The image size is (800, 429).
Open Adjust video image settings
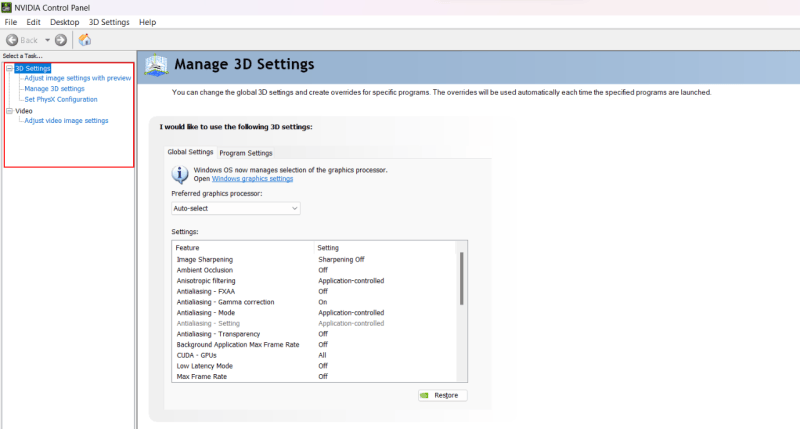66,121
